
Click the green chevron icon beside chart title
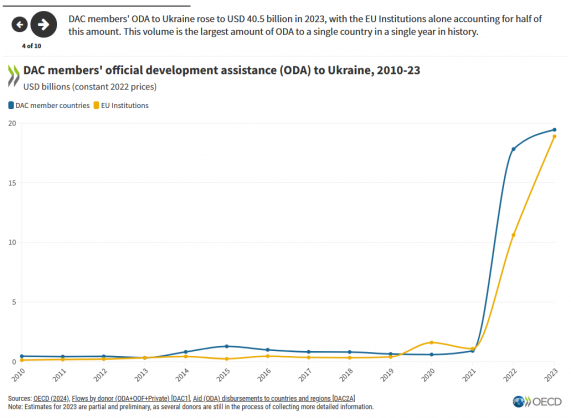13,76
